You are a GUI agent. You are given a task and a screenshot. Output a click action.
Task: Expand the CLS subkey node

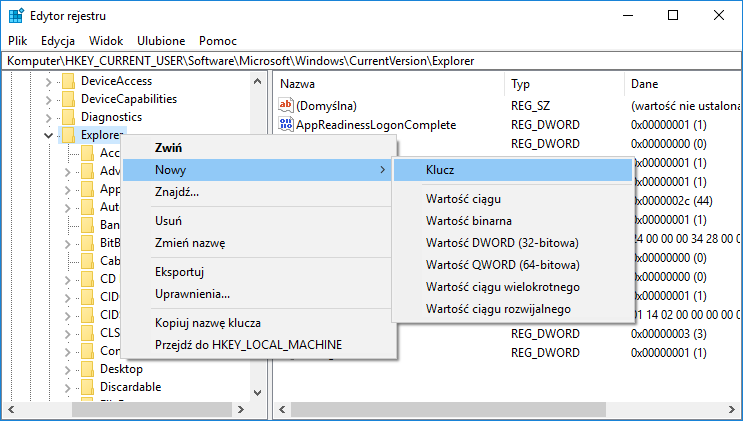tap(67, 334)
